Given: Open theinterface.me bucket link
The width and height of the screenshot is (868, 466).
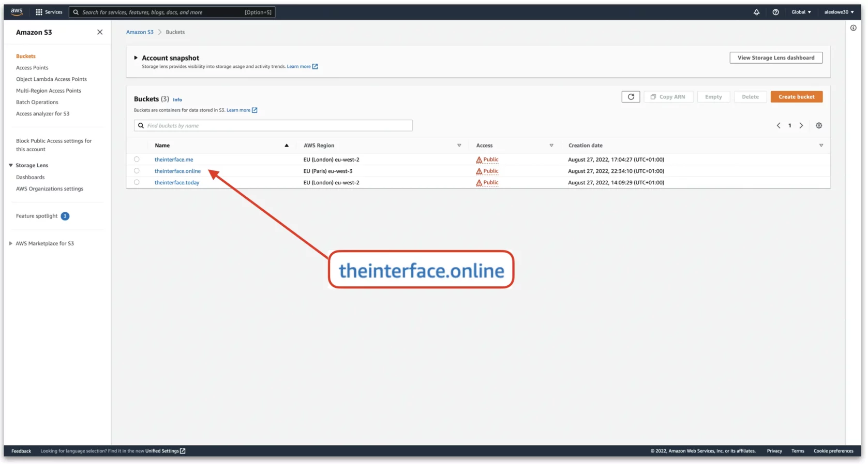Looking at the screenshot, I should click(174, 160).
